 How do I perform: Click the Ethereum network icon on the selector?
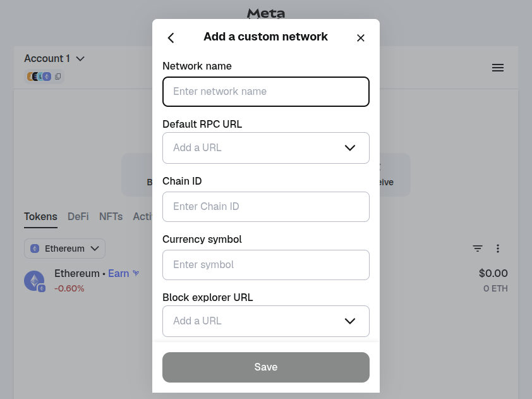[35, 249]
